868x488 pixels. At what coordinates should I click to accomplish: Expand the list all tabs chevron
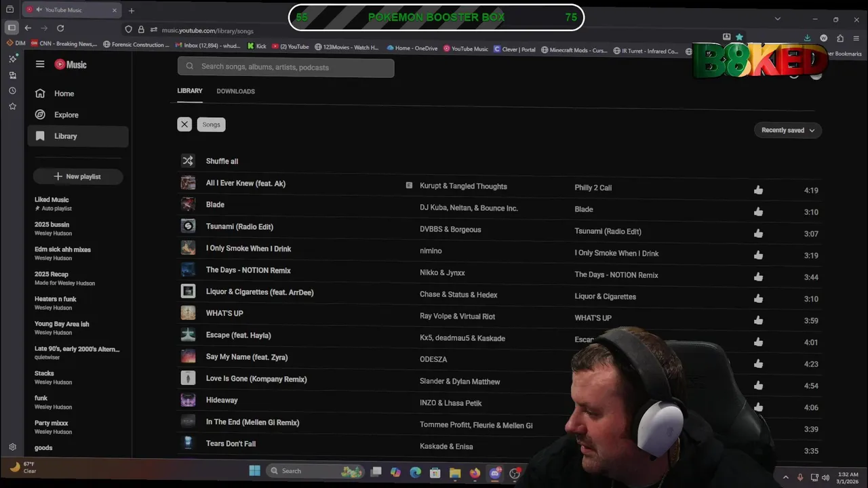[777, 19]
